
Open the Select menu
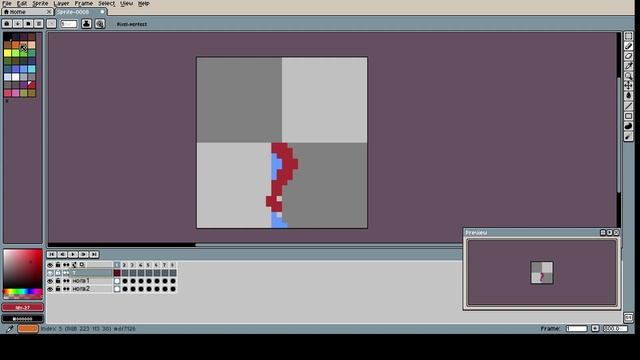[106, 3]
